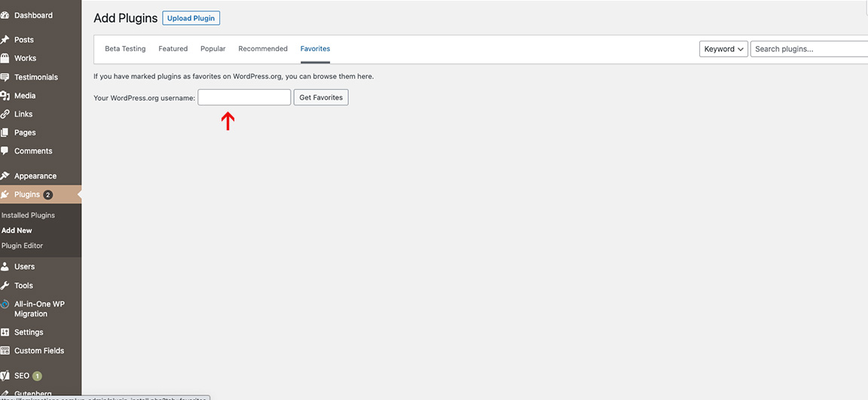This screenshot has width=868, height=400.
Task: Click the Links chain icon
Action: pos(5,114)
